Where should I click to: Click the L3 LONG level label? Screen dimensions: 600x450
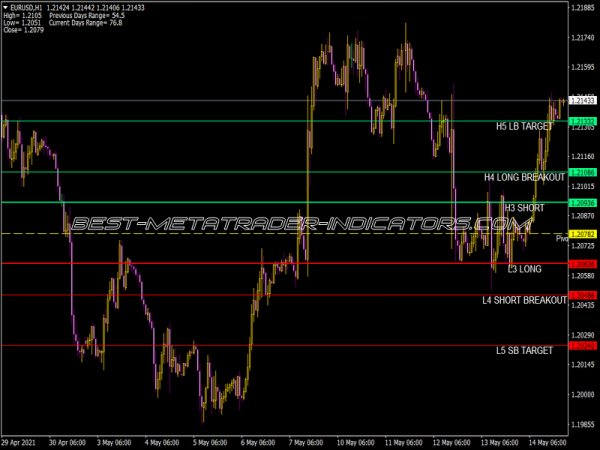(x=525, y=269)
